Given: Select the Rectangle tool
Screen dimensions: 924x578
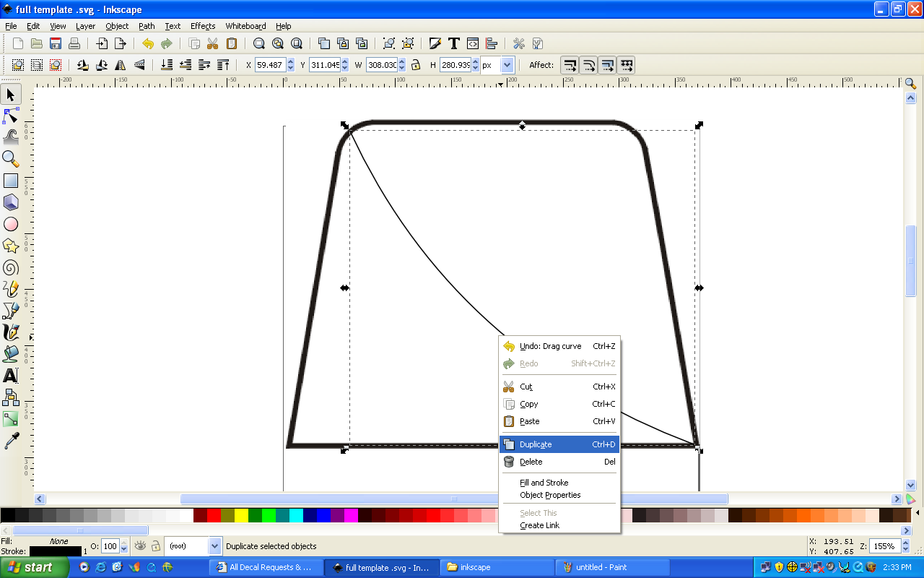Looking at the screenshot, I should click(x=12, y=181).
